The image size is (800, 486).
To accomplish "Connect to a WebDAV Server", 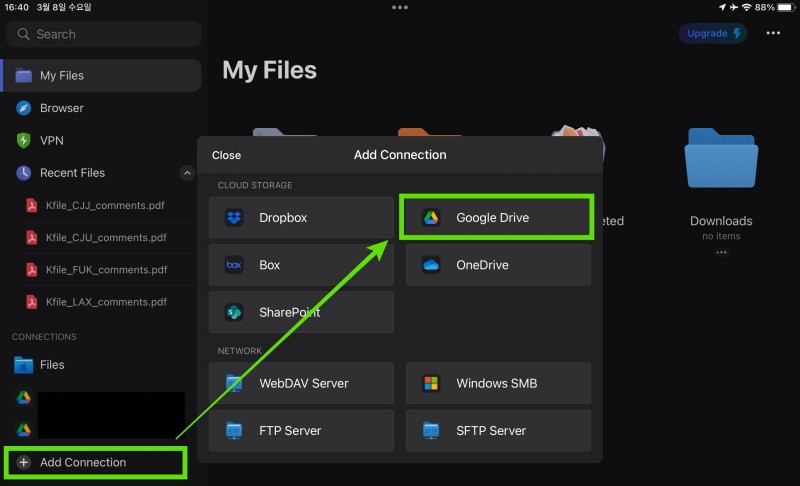I will 301,383.
